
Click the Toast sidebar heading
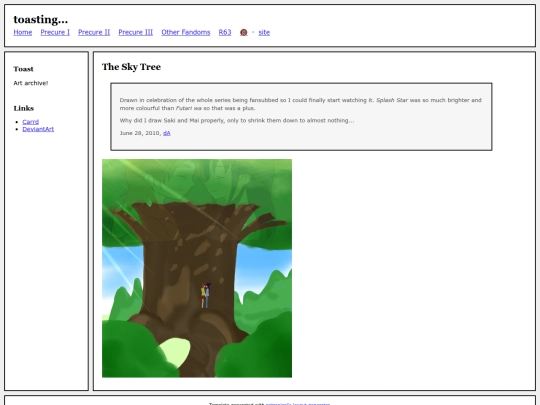click(23, 69)
